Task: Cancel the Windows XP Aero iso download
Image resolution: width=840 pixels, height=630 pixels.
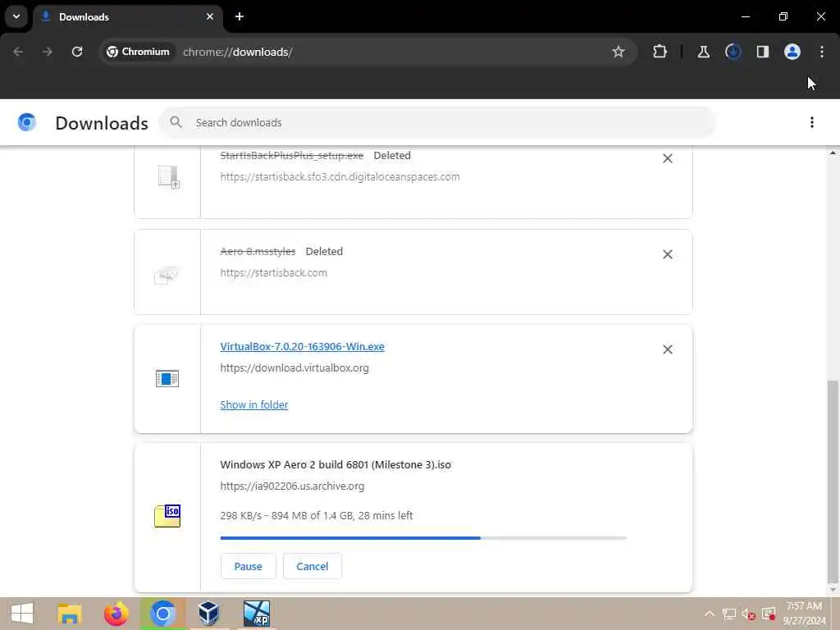Action: coord(313,566)
